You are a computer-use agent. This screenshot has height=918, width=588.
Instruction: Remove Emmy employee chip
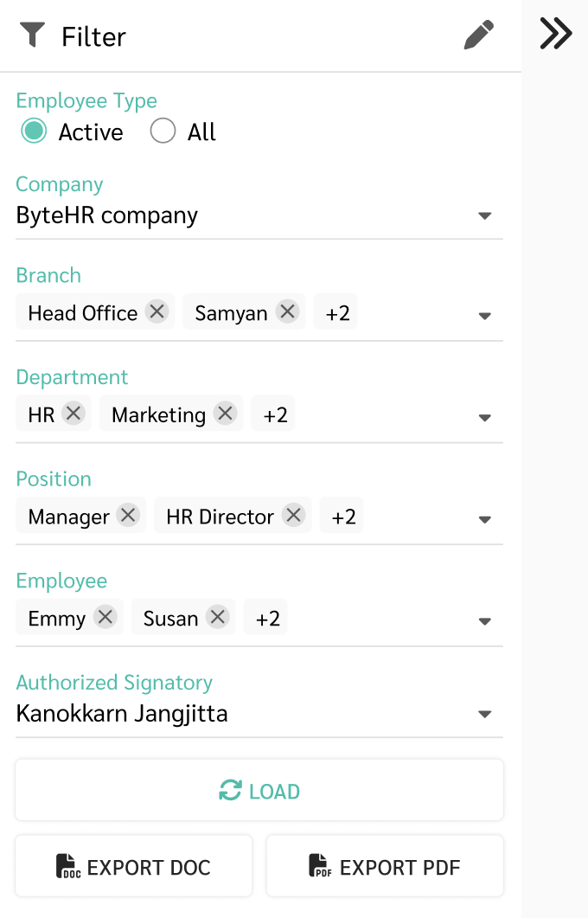(x=105, y=617)
